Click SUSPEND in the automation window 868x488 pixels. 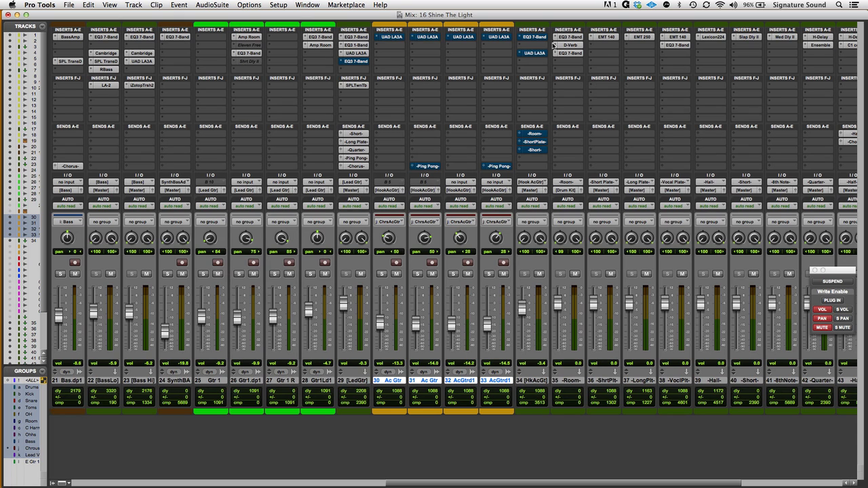click(832, 281)
